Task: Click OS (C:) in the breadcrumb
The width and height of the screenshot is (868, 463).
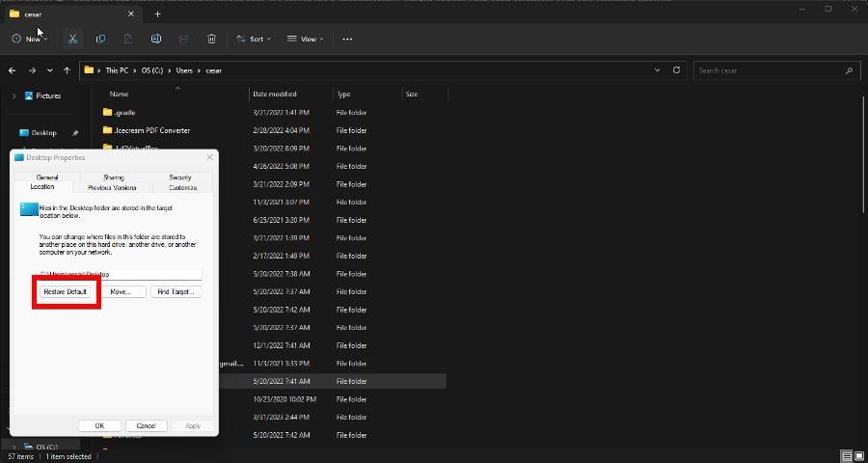Action: [152, 70]
